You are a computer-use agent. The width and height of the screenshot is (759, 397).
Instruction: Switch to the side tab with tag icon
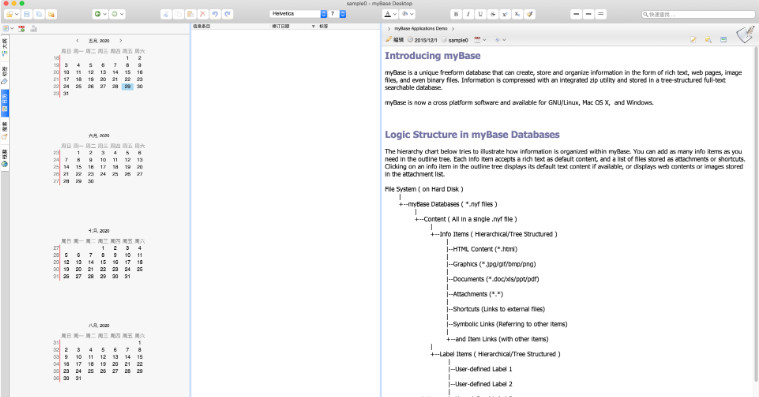point(4,75)
